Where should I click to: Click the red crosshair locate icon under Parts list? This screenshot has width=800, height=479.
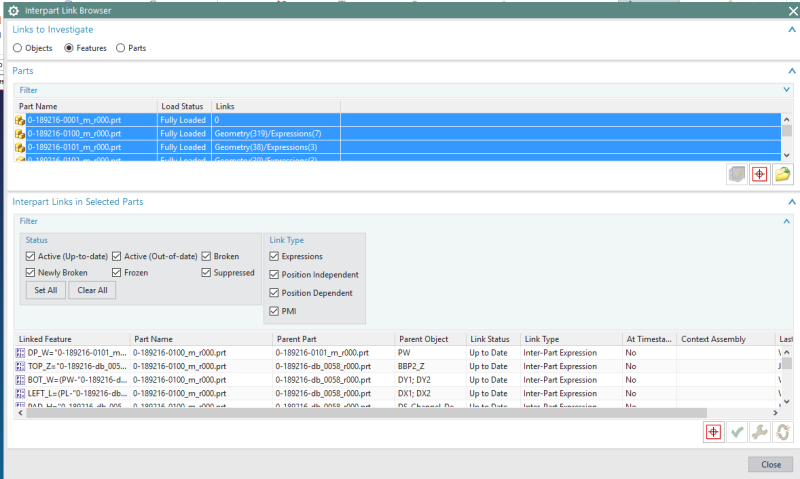(760, 174)
